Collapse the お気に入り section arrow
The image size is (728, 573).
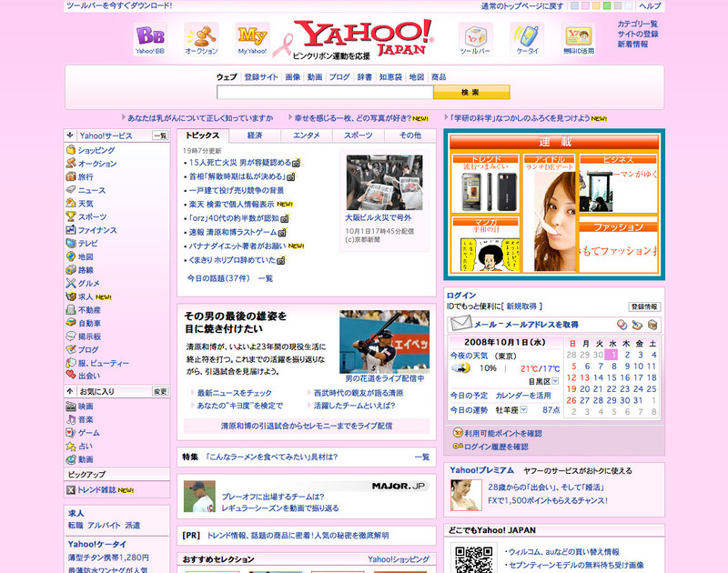pos(70,391)
